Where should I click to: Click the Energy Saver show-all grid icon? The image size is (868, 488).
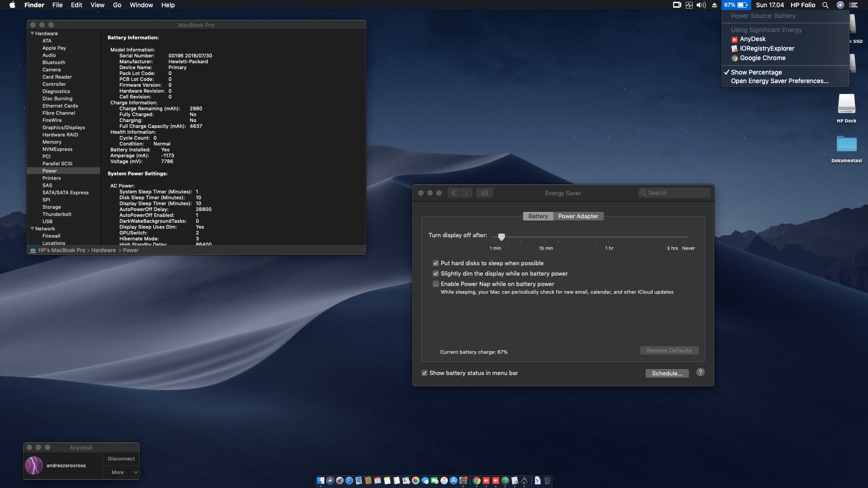(484, 193)
